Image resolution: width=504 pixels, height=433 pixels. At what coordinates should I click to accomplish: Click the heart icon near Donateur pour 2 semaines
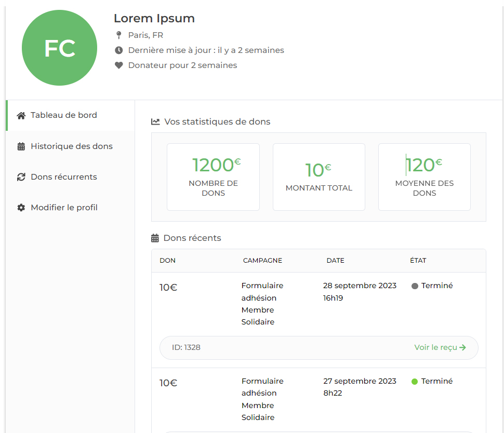[119, 65]
